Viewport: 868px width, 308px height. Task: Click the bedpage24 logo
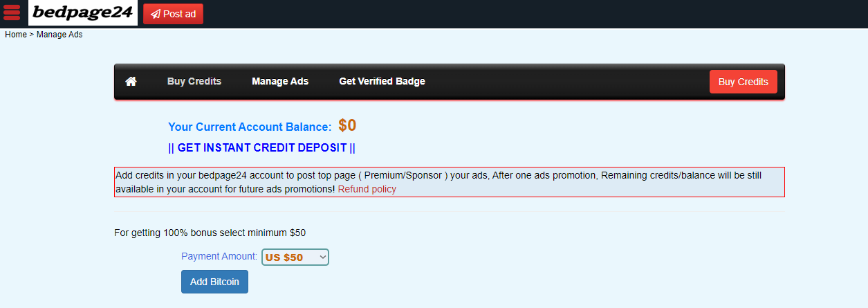(83, 13)
